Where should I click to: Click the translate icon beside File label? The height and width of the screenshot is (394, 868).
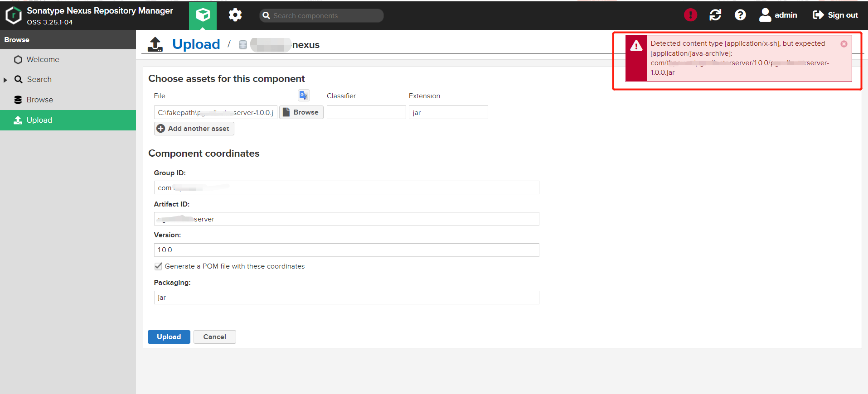[x=304, y=95]
